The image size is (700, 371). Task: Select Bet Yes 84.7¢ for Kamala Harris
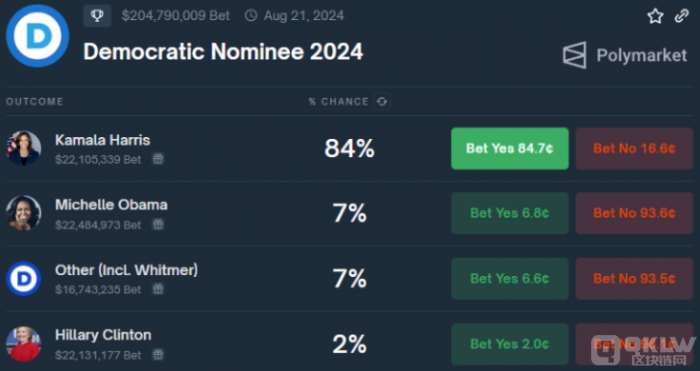pos(510,148)
